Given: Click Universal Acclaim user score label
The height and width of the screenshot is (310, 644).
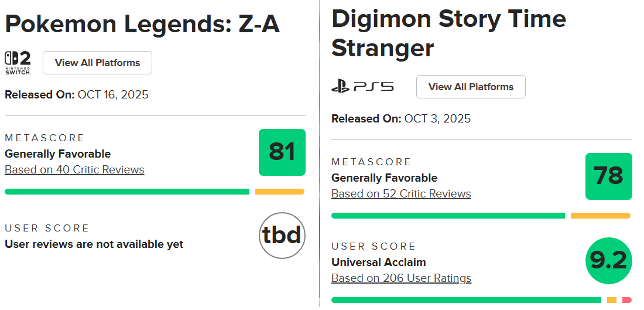Looking at the screenshot, I should [379, 263].
